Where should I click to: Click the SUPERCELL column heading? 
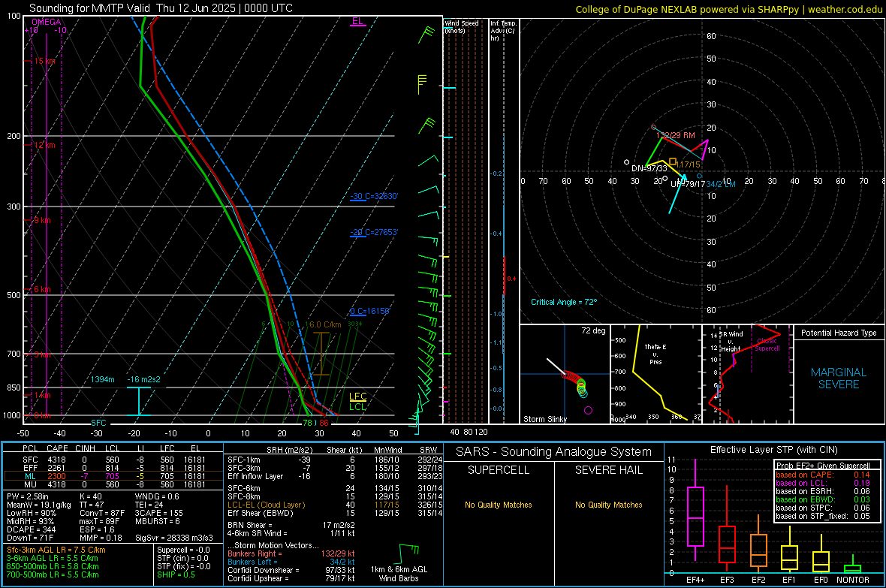pos(499,470)
